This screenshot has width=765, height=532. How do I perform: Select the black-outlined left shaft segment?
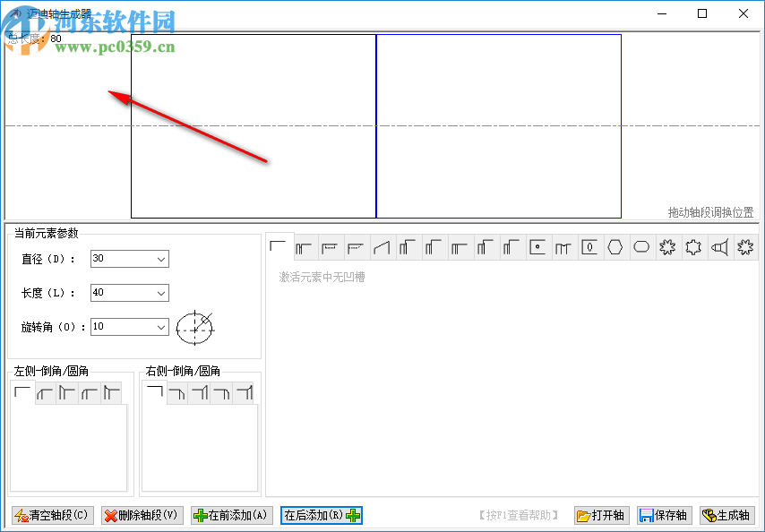point(254,125)
